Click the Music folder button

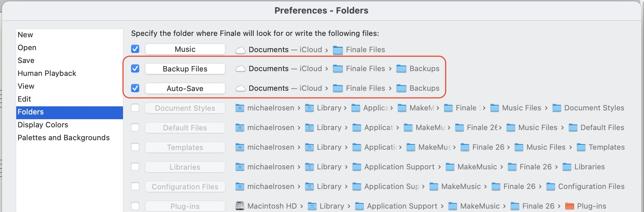pos(185,49)
